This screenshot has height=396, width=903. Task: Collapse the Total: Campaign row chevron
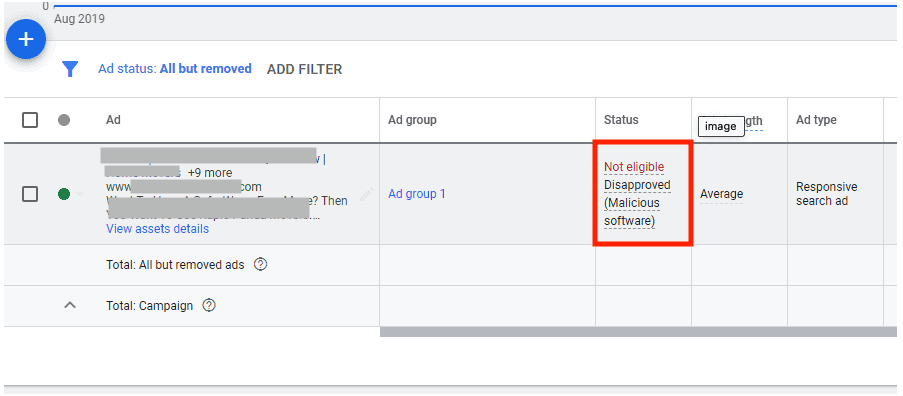click(70, 306)
